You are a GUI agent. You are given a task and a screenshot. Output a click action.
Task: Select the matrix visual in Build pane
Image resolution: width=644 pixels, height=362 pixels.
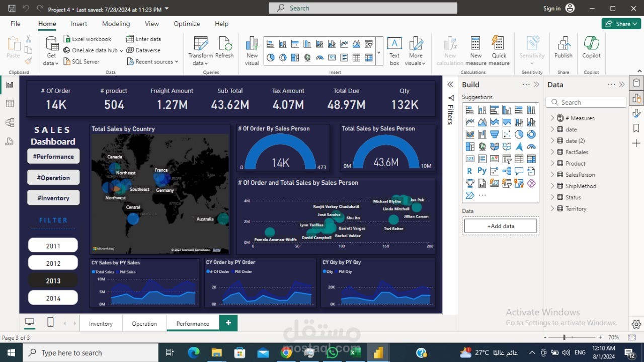point(531,159)
